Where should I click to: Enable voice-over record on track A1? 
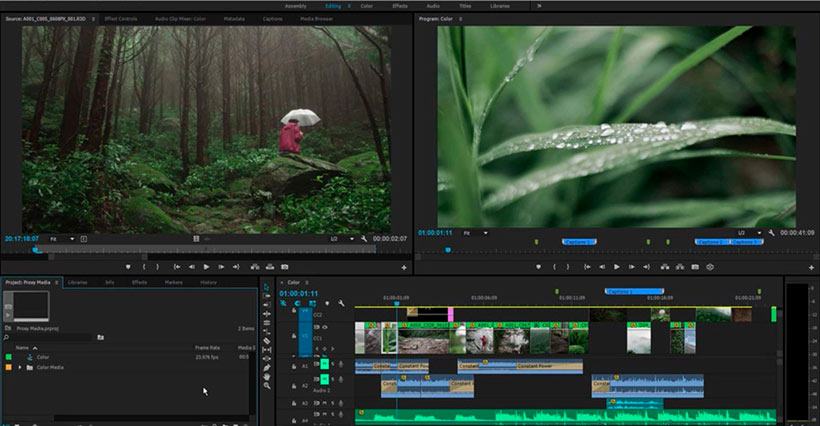click(341, 364)
